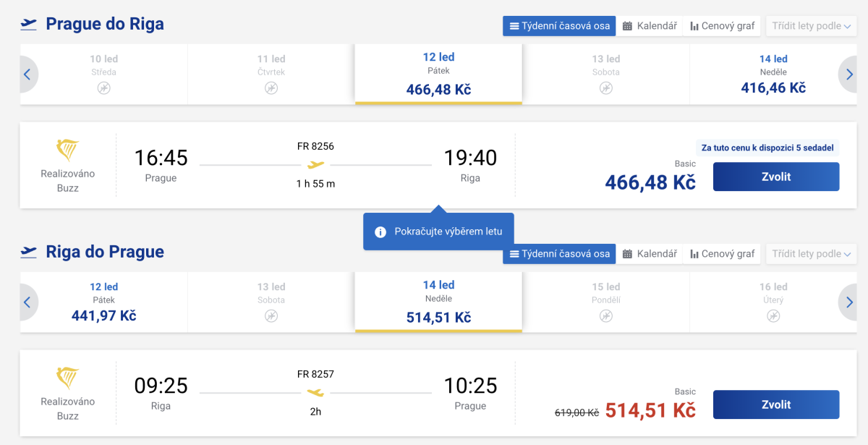Viewport: 868px width, 445px height.
Task: Click the Ryanair harp logo on flight FR 8256
Action: 67,151
